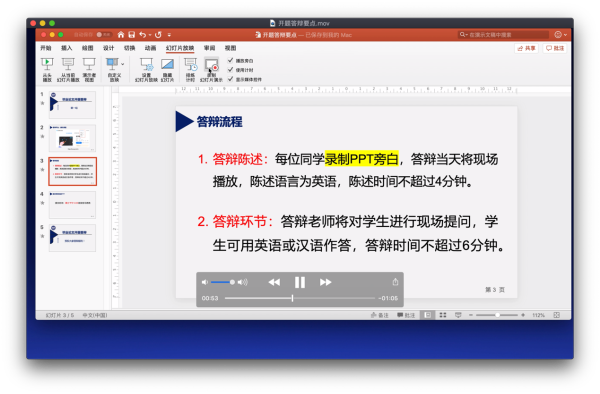Click the video progress timeline bar
This screenshot has height=394, width=600.
point(300,298)
